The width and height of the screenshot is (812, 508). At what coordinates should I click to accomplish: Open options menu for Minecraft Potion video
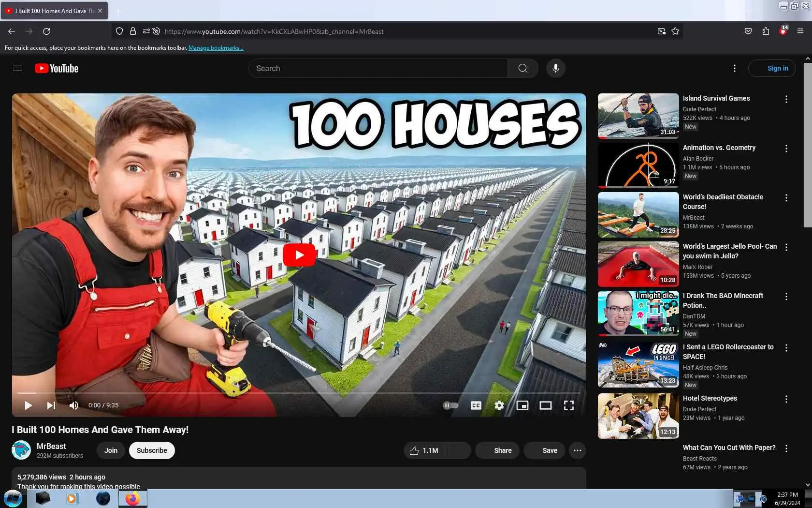[x=786, y=297]
